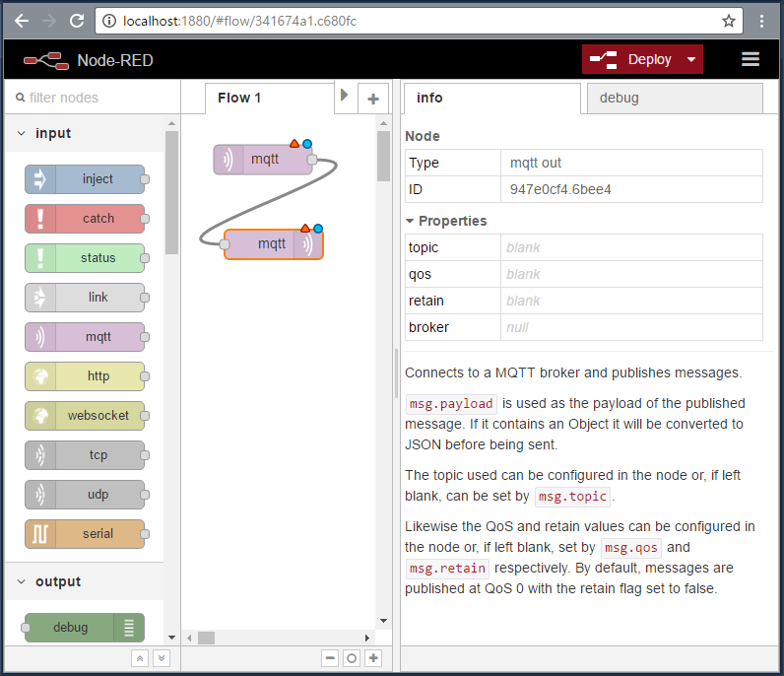The height and width of the screenshot is (676, 784).
Task: Pick the status node from palette
Action: pyautogui.click(x=85, y=258)
